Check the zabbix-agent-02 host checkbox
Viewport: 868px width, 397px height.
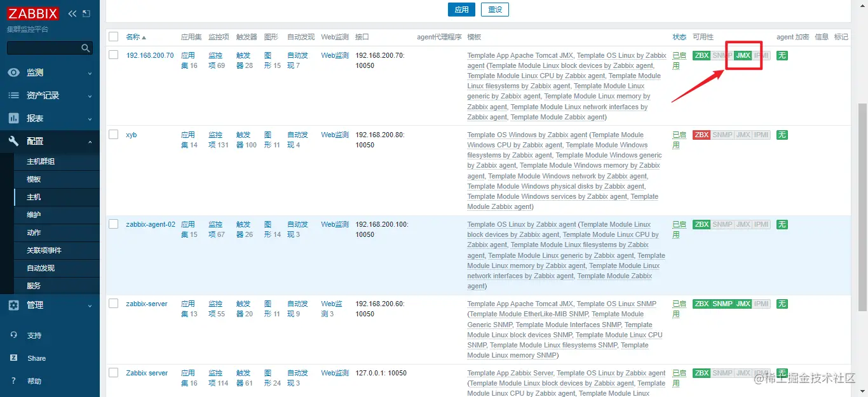pyautogui.click(x=113, y=224)
